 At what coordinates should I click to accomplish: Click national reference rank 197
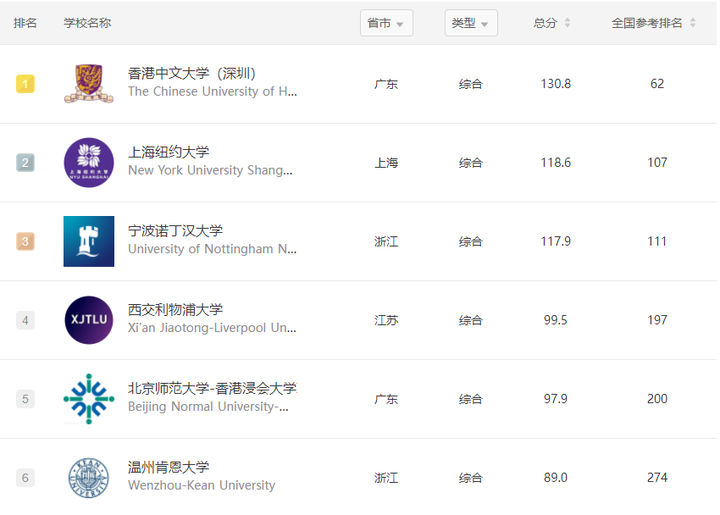point(657,320)
